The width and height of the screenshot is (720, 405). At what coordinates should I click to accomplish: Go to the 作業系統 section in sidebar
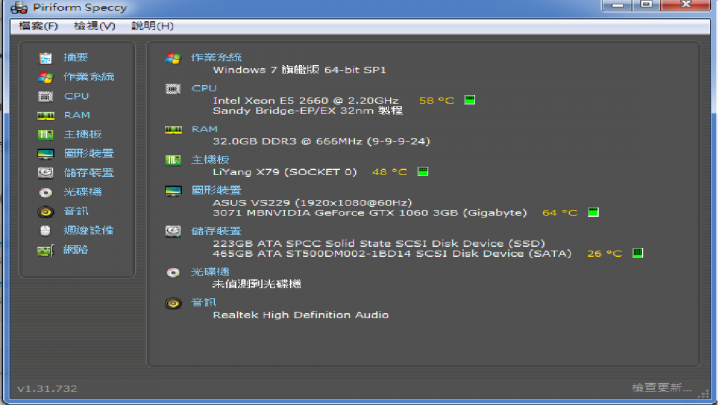[x=89, y=77]
